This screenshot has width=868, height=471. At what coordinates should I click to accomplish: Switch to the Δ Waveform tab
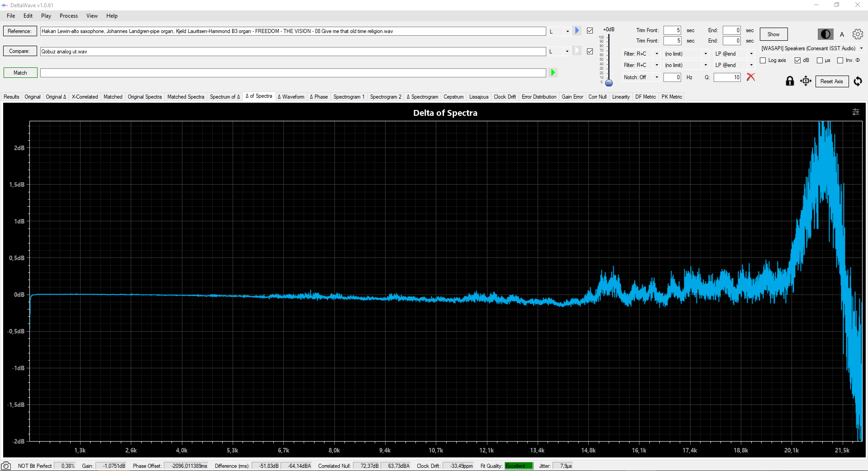(x=291, y=96)
